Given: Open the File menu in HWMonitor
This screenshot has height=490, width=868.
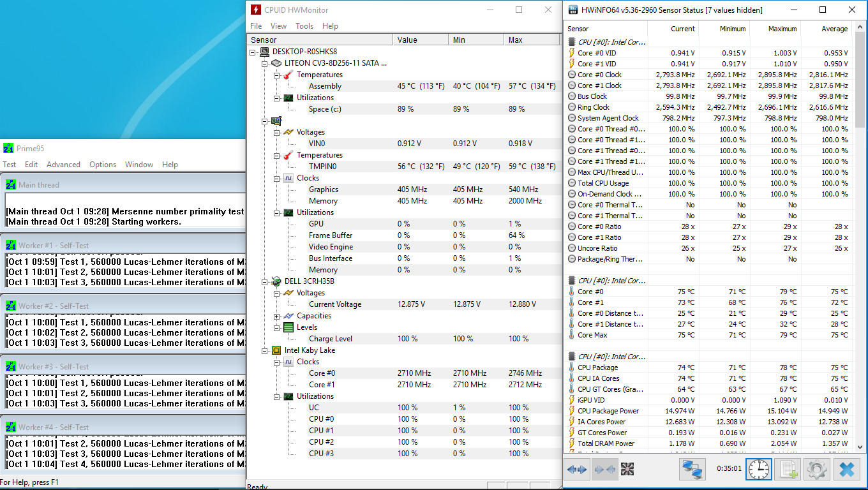Looking at the screenshot, I should (256, 26).
